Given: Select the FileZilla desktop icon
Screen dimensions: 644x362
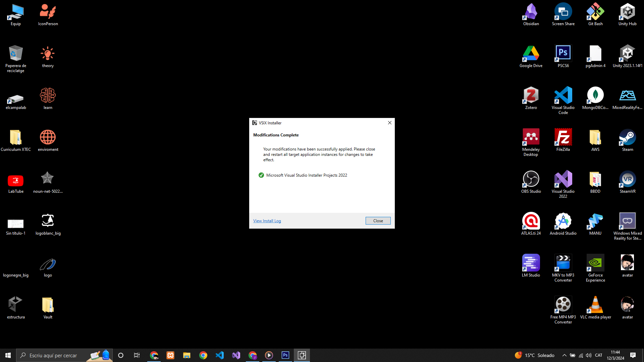Looking at the screenshot, I should [x=563, y=140].
